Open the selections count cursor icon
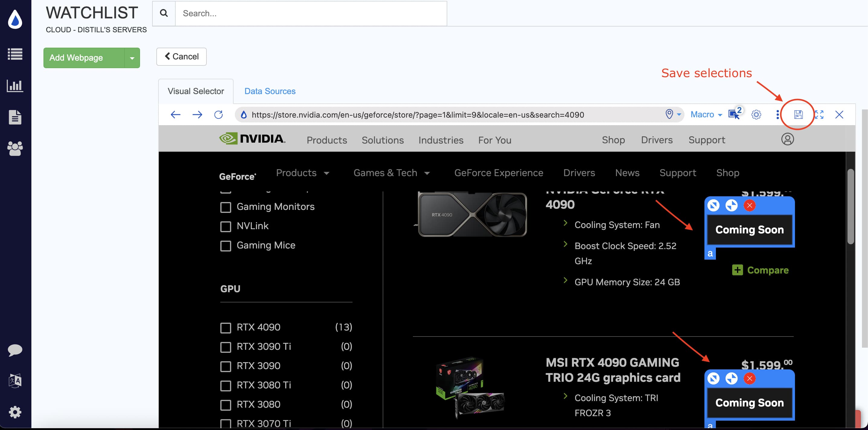Viewport: 868px width, 430px height. [735, 114]
